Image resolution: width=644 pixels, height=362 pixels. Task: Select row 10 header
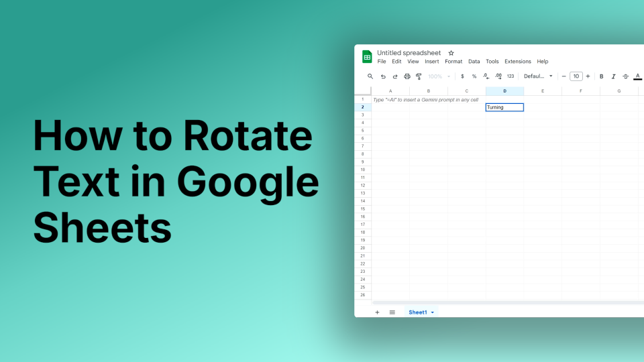point(363,170)
